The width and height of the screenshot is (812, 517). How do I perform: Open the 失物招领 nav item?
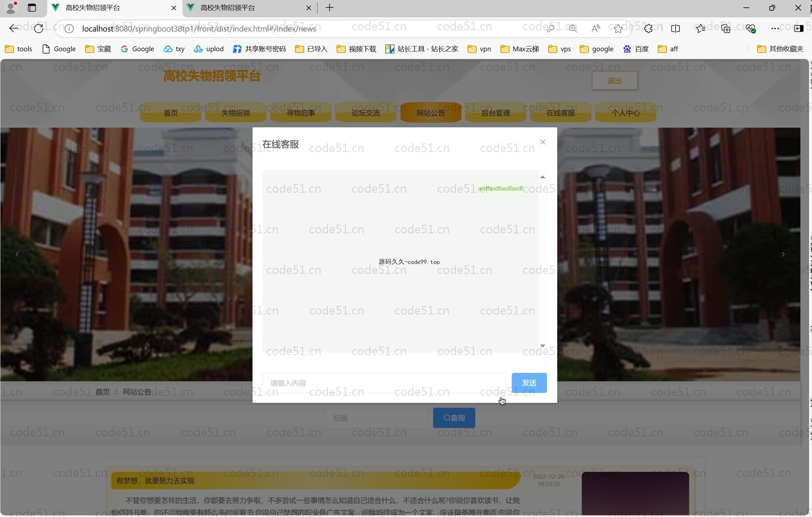tap(236, 112)
